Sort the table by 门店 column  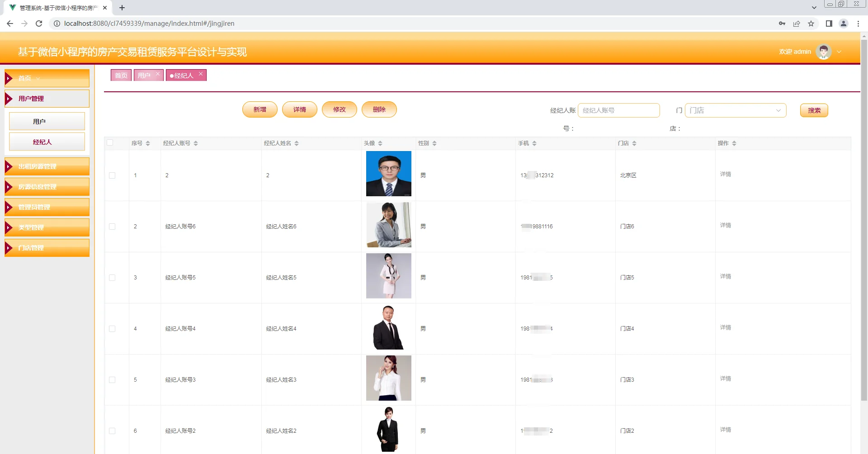pos(634,143)
